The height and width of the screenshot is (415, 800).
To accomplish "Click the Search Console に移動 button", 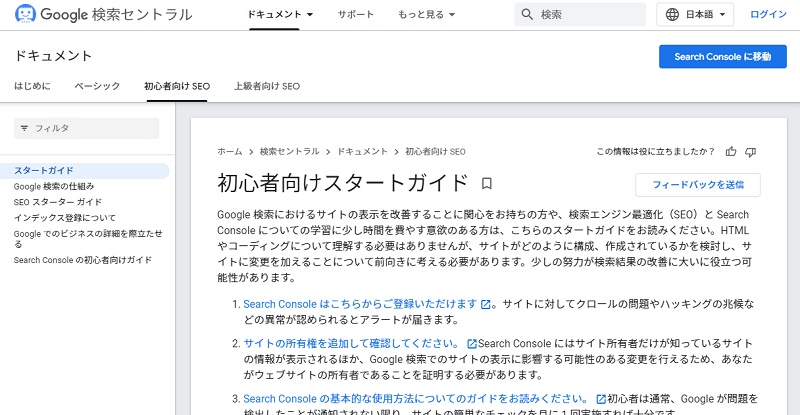I will [722, 57].
